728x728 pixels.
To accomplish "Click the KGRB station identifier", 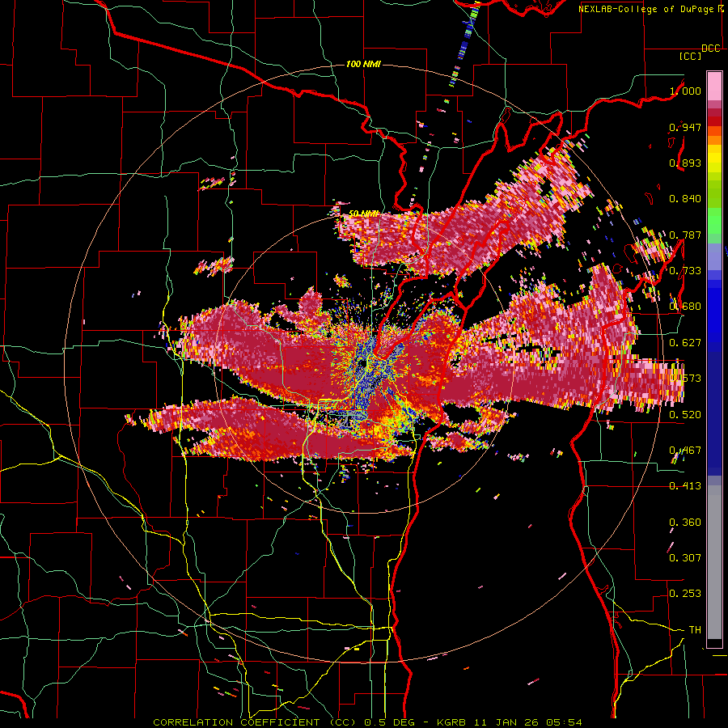I will click(x=453, y=722).
